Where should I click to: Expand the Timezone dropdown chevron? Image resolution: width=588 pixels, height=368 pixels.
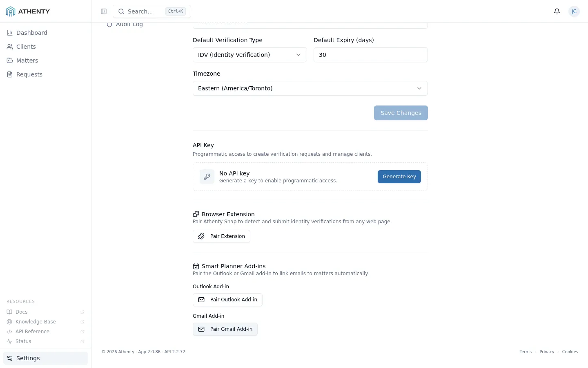[419, 88]
